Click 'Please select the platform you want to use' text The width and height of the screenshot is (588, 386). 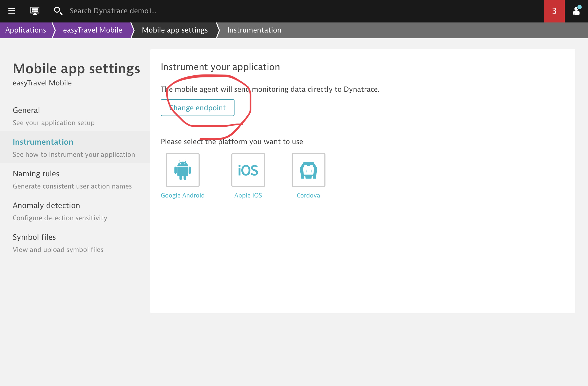pyautogui.click(x=232, y=142)
